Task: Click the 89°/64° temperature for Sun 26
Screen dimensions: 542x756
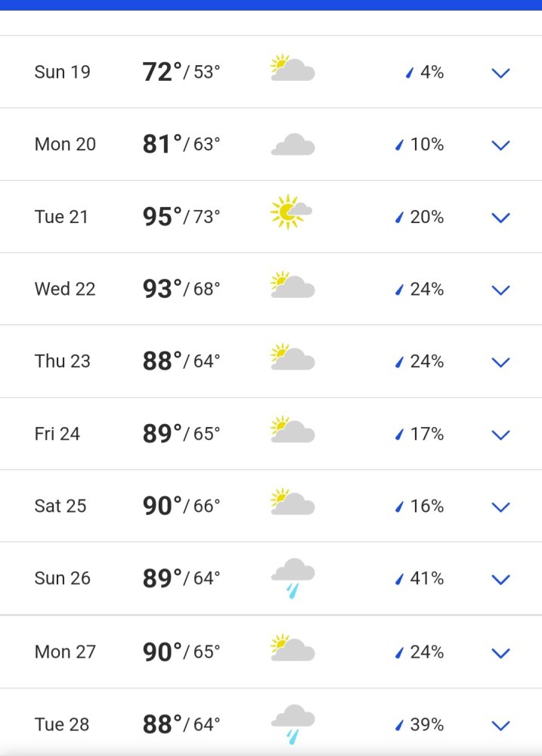Action: click(x=181, y=578)
